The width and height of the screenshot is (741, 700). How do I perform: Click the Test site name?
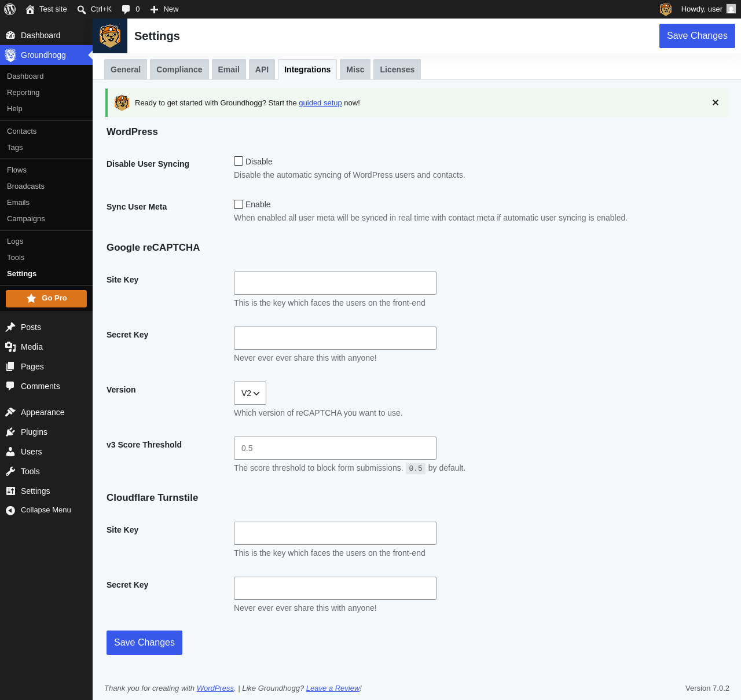[x=53, y=9]
